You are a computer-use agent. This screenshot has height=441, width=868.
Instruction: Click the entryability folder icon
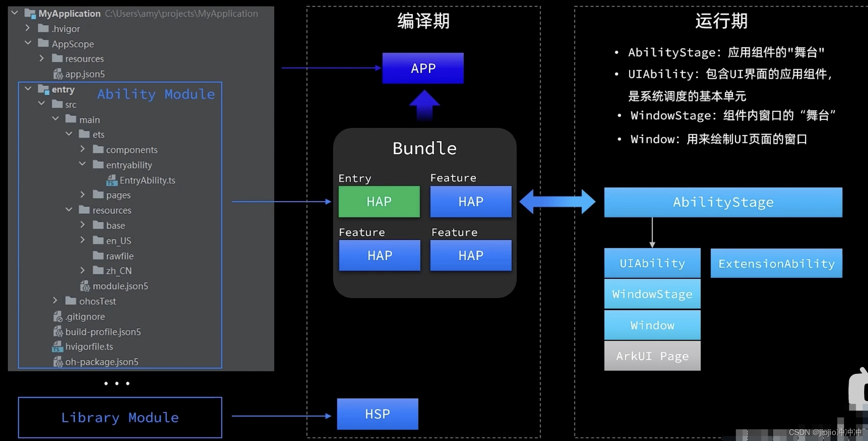pyautogui.click(x=98, y=164)
